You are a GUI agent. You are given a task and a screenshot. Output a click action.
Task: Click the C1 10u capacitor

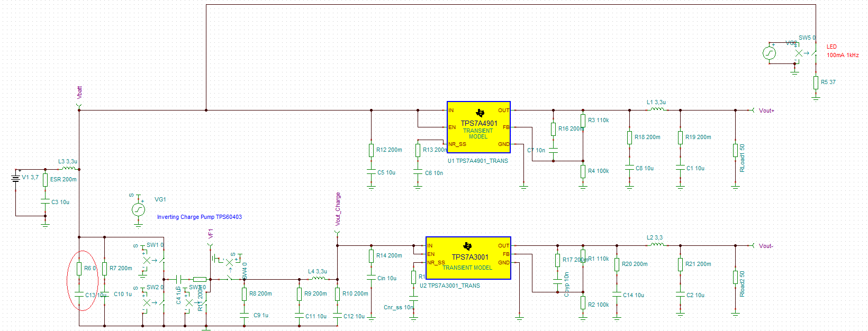coord(681,168)
